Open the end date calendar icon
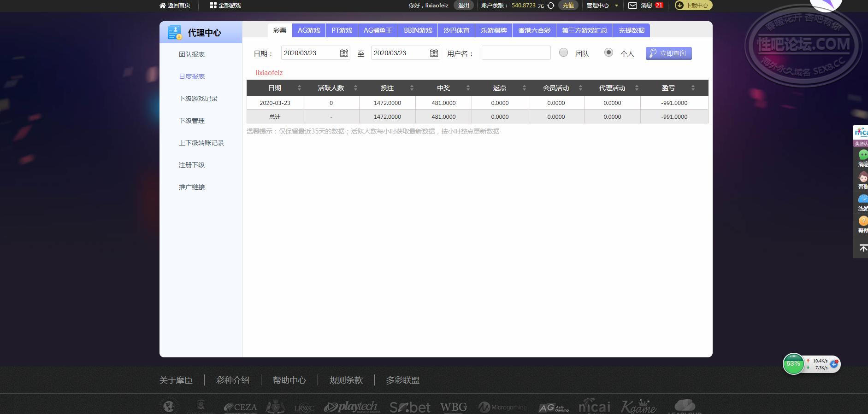The width and height of the screenshot is (868, 414). click(434, 53)
